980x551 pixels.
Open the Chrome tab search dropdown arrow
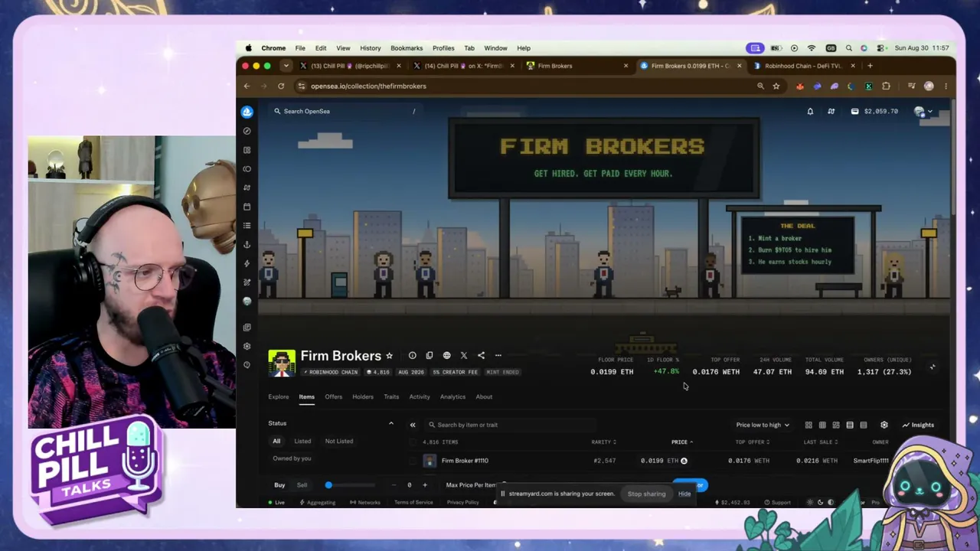[286, 66]
